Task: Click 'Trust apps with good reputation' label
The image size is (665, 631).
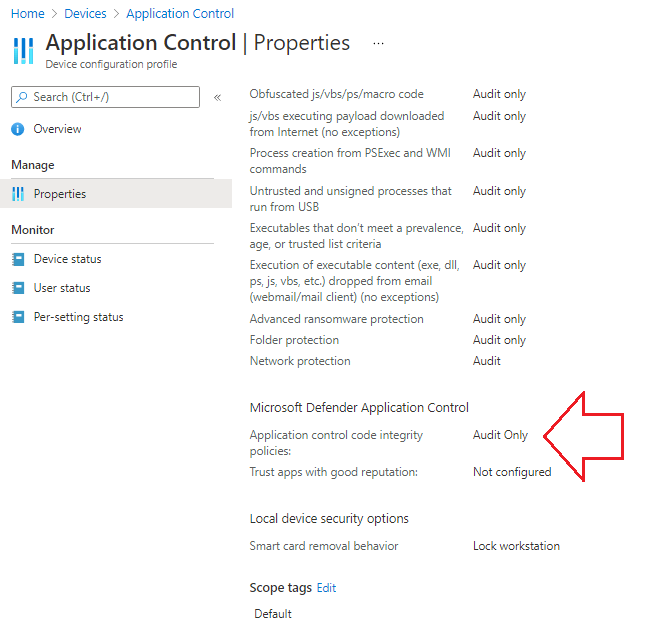Action: [333, 472]
